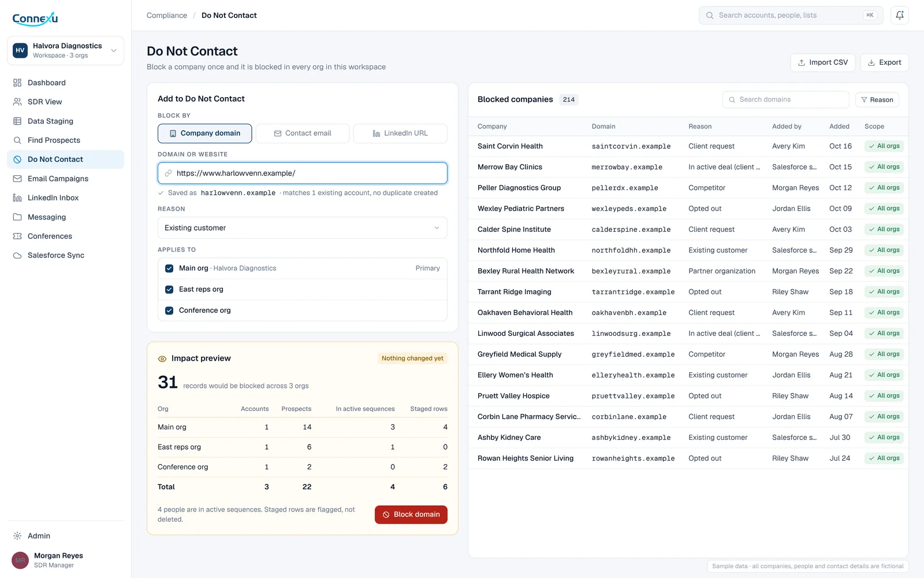This screenshot has height=578, width=924.
Task: Click the Added by column header
Action: point(787,127)
